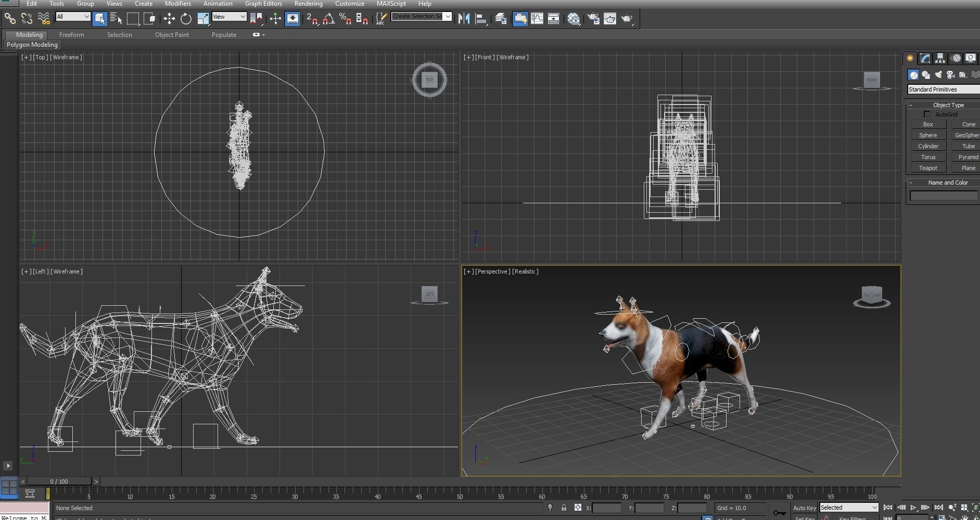Screen dimensions: 980x520
Task: Click the Mirror tool icon
Action: (x=464, y=19)
